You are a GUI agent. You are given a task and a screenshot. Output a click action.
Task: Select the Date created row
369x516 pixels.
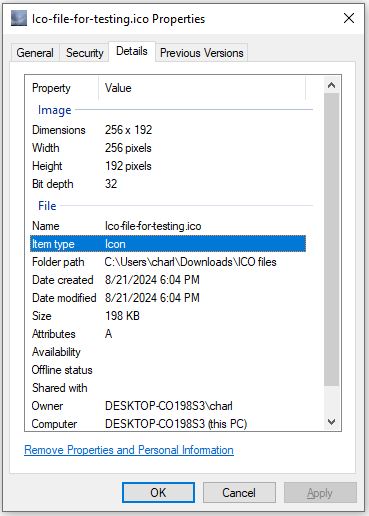point(168,280)
